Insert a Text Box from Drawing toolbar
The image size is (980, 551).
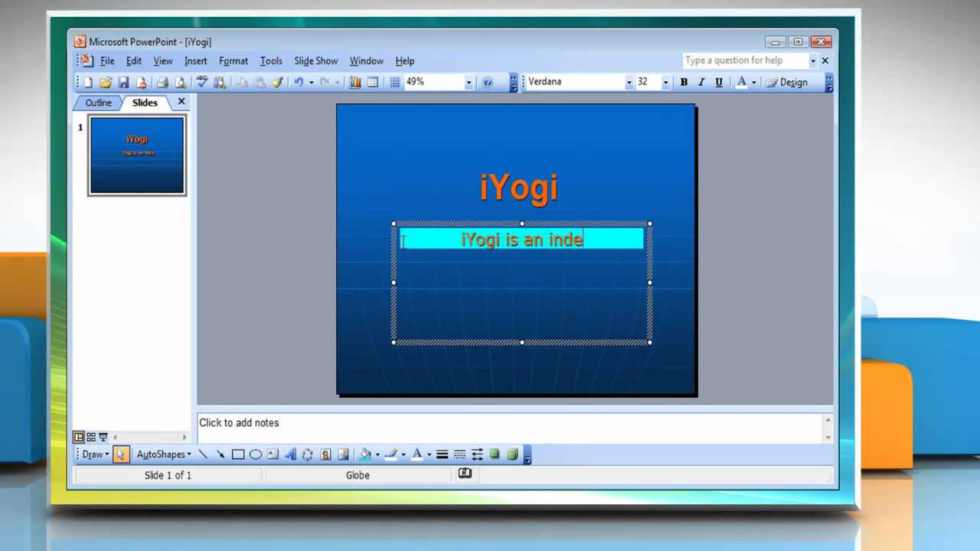pyautogui.click(x=273, y=455)
